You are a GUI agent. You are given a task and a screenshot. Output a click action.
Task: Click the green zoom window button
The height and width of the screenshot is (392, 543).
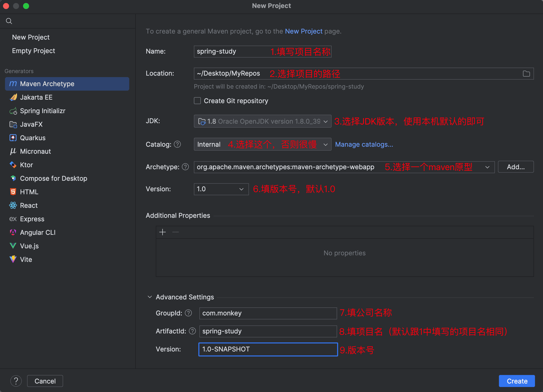click(26, 6)
